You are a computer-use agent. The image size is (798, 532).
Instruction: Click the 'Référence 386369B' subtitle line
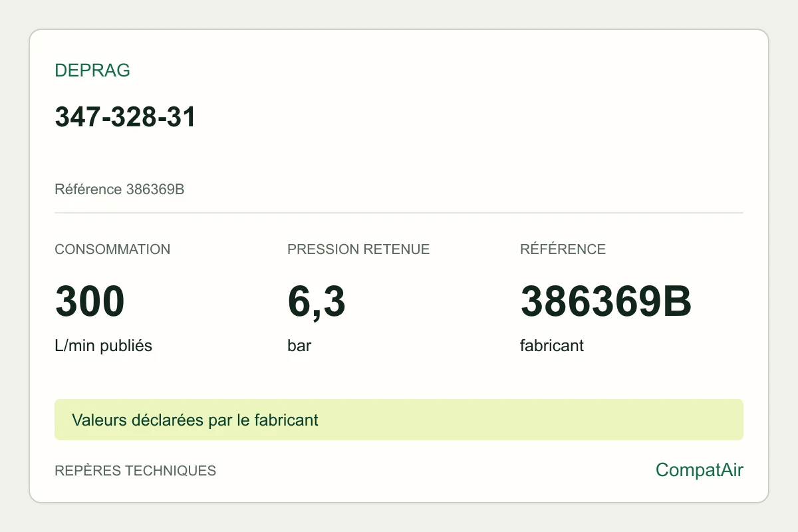[x=120, y=190]
